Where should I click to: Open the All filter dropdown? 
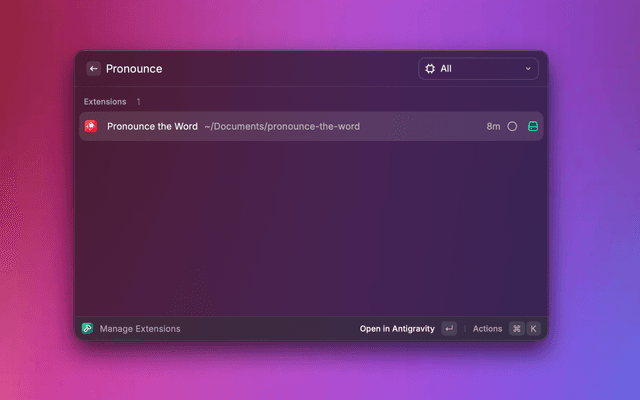pyautogui.click(x=477, y=69)
